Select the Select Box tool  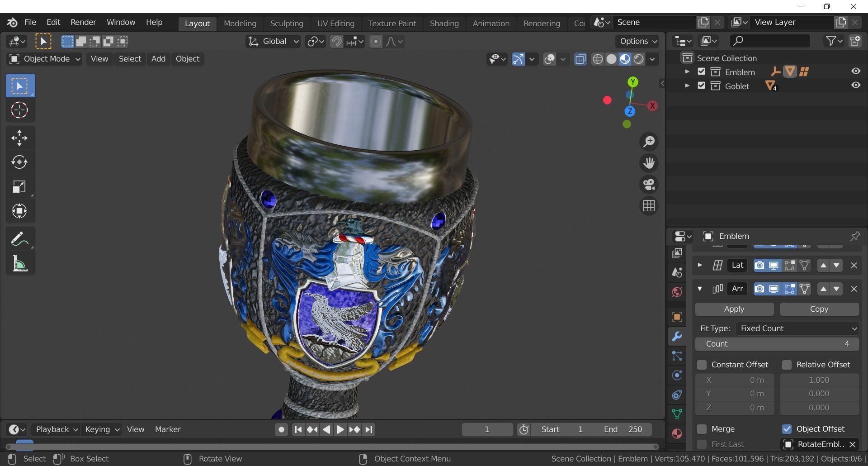coord(20,86)
